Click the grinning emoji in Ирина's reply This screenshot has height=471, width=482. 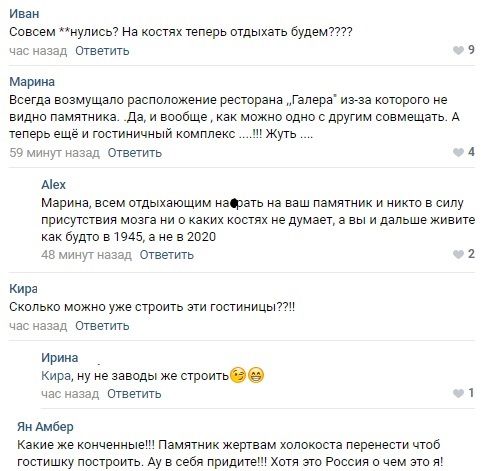256,375
